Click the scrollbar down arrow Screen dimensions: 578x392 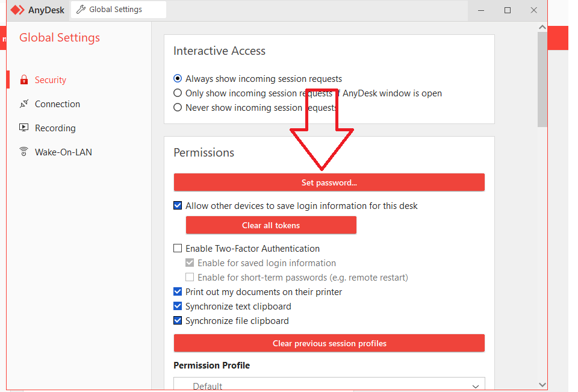tap(542, 385)
